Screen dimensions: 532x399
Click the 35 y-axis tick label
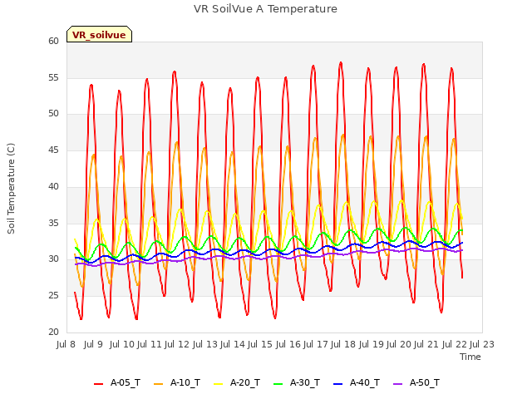pyautogui.click(x=53, y=224)
